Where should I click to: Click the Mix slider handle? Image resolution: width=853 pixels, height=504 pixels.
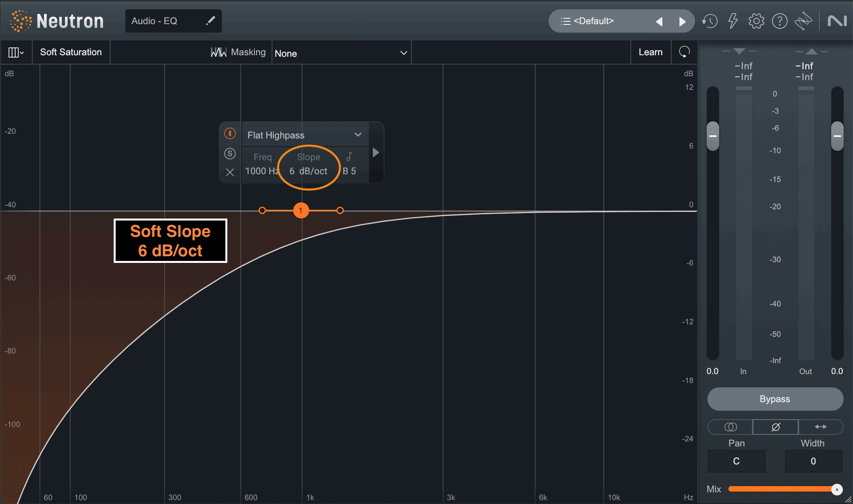[837, 489]
